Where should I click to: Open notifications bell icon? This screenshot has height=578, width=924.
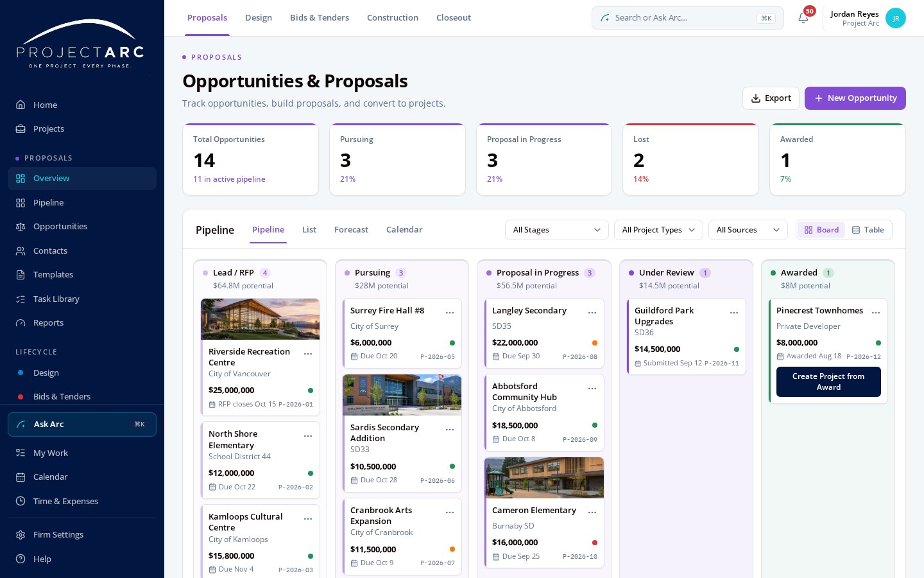click(x=803, y=18)
